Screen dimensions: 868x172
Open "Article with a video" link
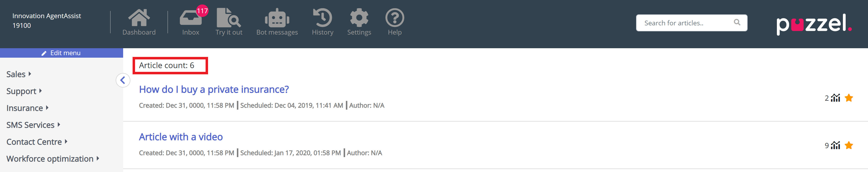point(181,137)
